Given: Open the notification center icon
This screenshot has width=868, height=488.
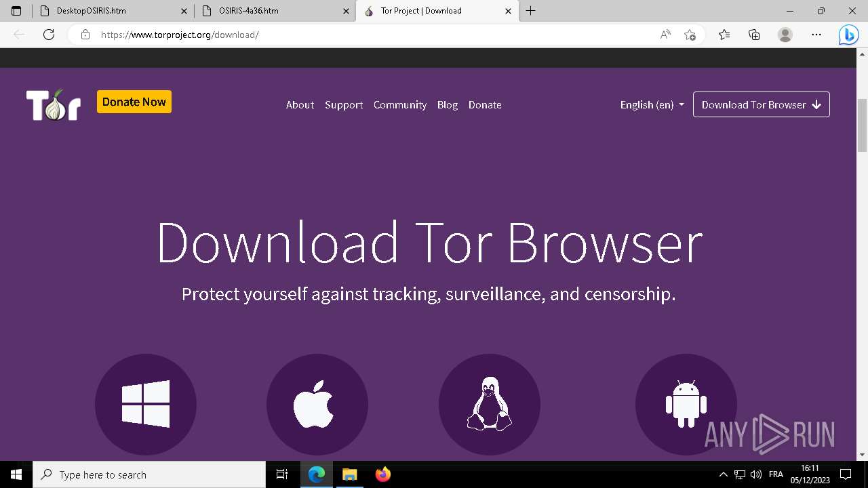Looking at the screenshot, I should click(846, 474).
